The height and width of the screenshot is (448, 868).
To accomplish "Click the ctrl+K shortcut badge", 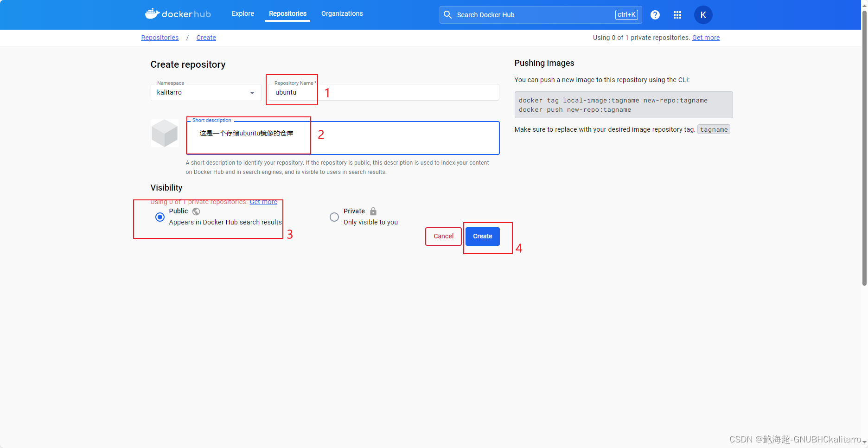I will pyautogui.click(x=626, y=15).
